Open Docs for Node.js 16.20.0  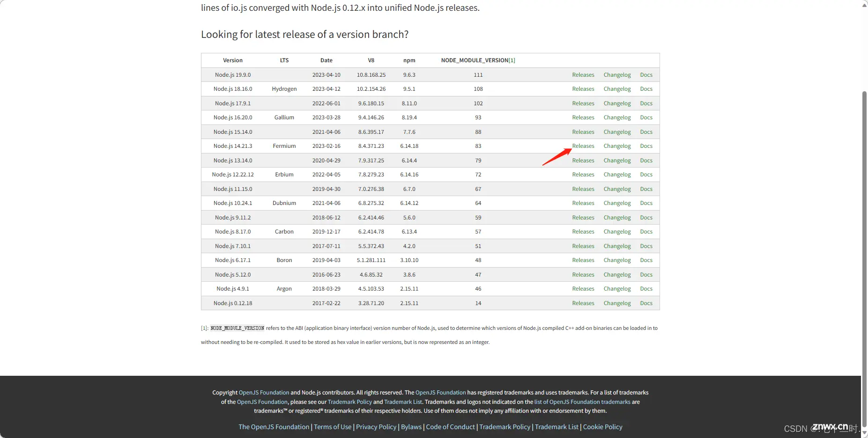646,117
